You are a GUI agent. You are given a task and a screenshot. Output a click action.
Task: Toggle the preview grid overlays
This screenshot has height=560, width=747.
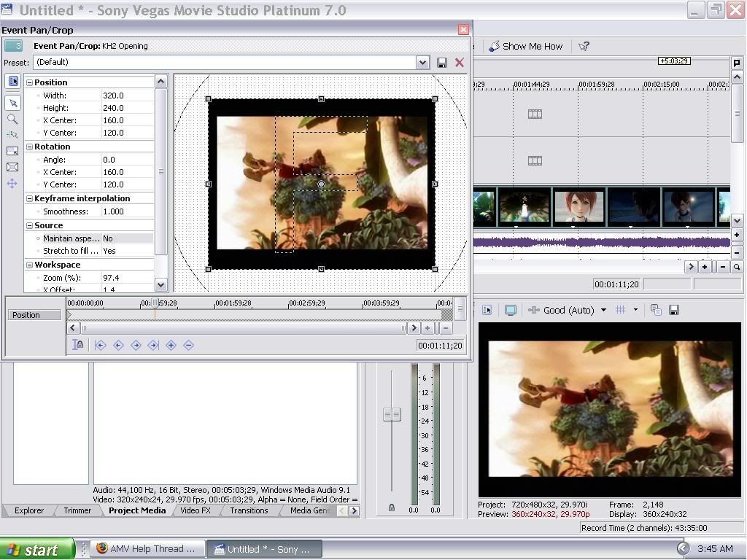[620, 310]
